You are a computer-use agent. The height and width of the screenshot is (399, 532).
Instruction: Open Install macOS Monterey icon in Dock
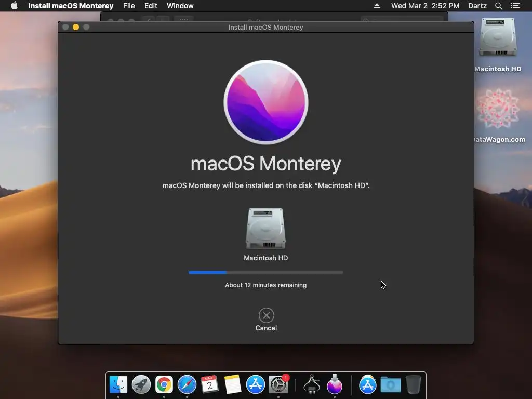point(334,384)
